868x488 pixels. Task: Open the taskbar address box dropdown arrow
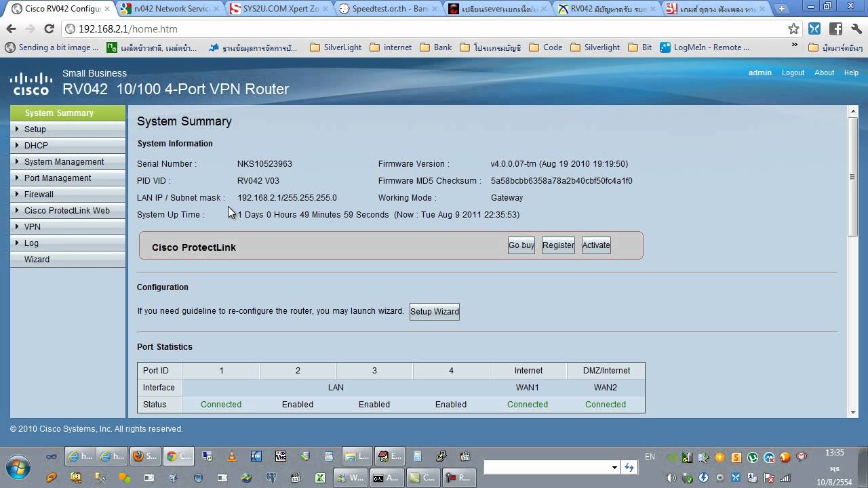(x=614, y=467)
